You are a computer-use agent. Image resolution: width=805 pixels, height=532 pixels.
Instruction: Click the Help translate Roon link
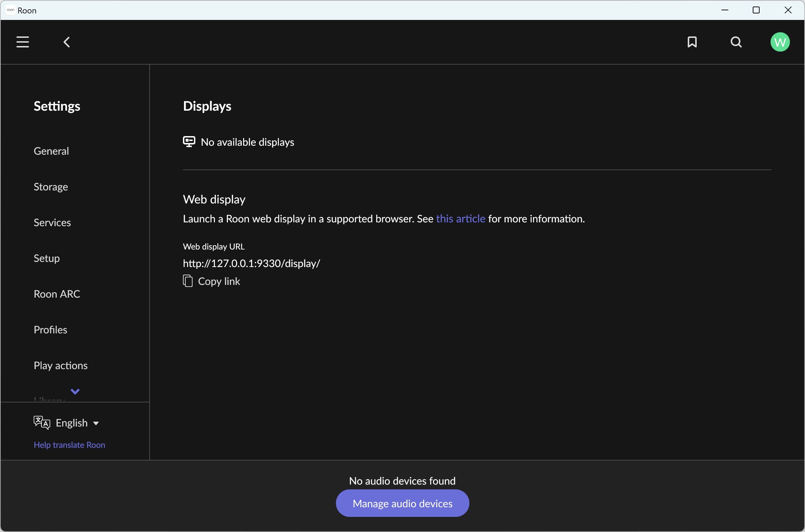[x=69, y=445]
